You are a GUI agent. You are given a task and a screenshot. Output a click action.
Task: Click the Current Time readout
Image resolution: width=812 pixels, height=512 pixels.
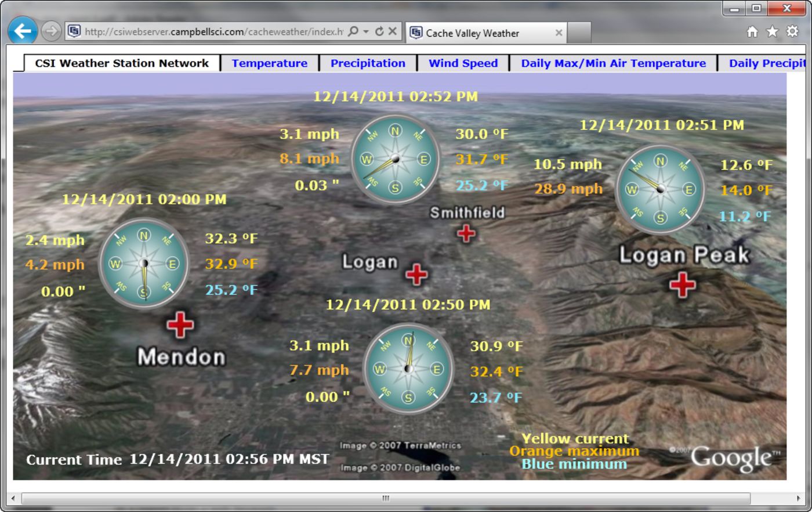click(x=178, y=459)
